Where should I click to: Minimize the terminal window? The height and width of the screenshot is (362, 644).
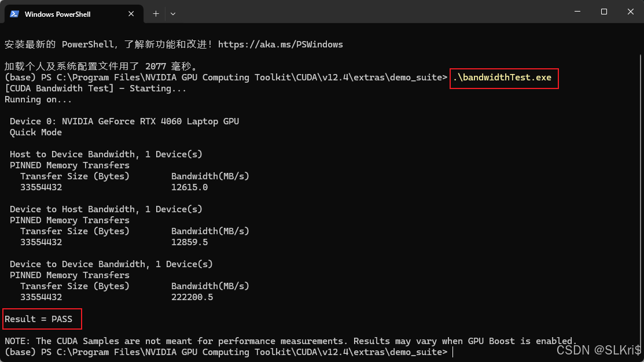(x=577, y=12)
